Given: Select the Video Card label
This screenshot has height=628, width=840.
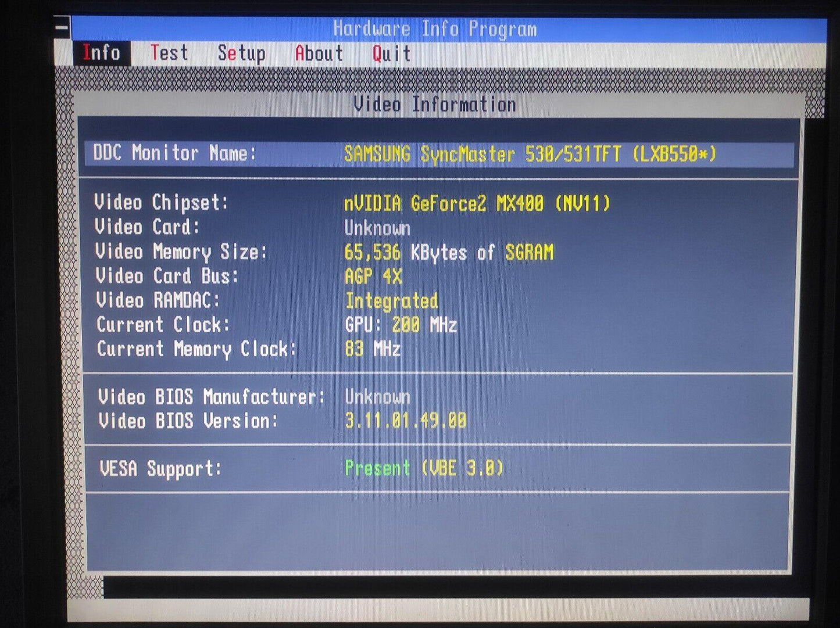Looking at the screenshot, I should pyautogui.click(x=147, y=227).
